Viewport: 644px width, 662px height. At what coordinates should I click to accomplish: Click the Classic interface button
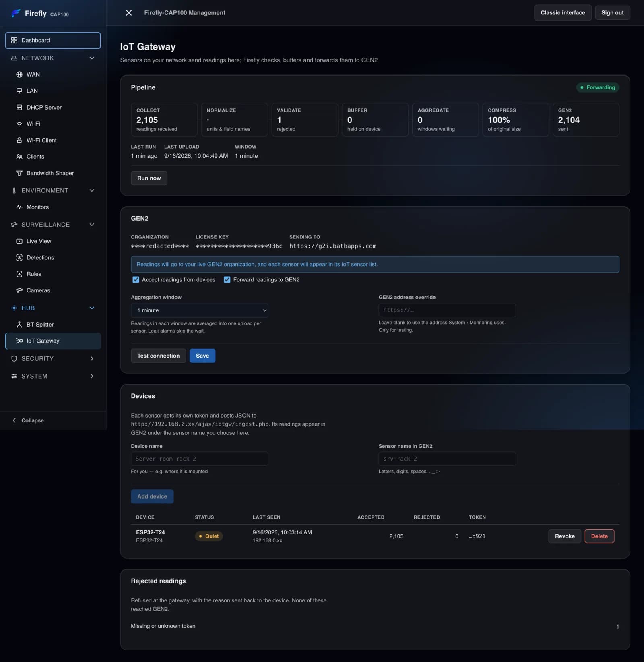coord(563,13)
